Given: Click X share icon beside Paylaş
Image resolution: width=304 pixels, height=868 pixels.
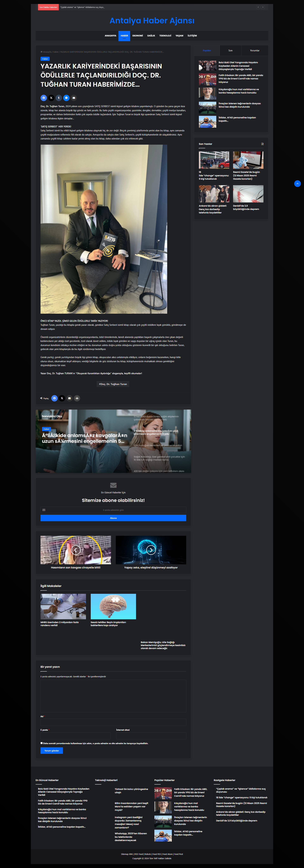Looking at the screenshot, I should (62, 398).
